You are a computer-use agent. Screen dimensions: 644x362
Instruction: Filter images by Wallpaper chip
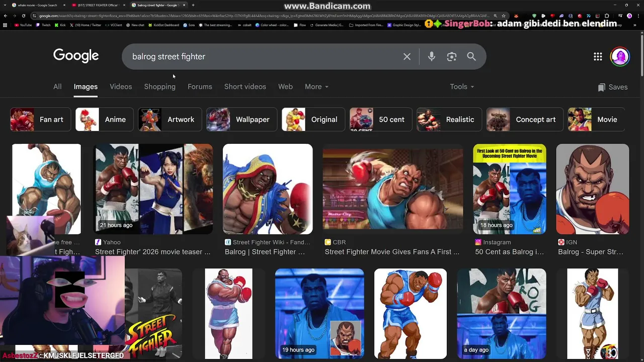pyautogui.click(x=242, y=120)
